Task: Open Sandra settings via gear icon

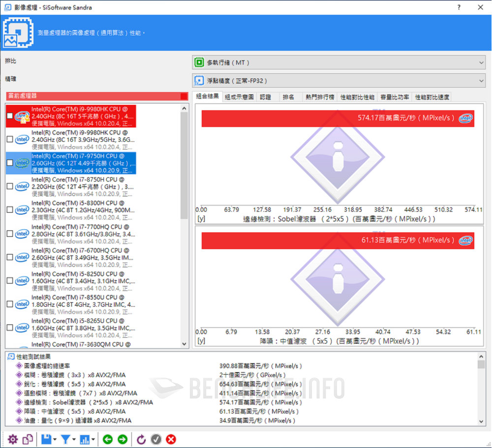Action: pyautogui.click(x=13, y=439)
